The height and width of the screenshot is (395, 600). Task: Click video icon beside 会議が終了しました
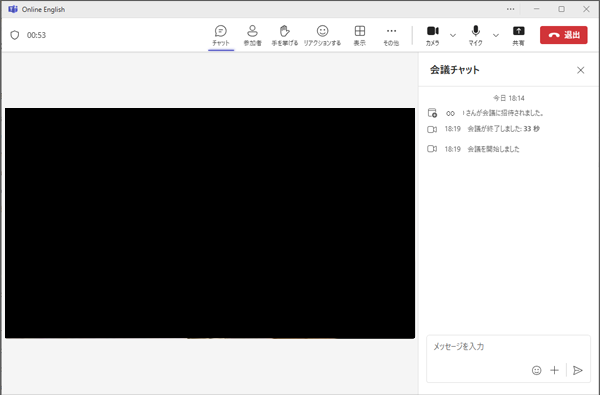[x=432, y=129]
